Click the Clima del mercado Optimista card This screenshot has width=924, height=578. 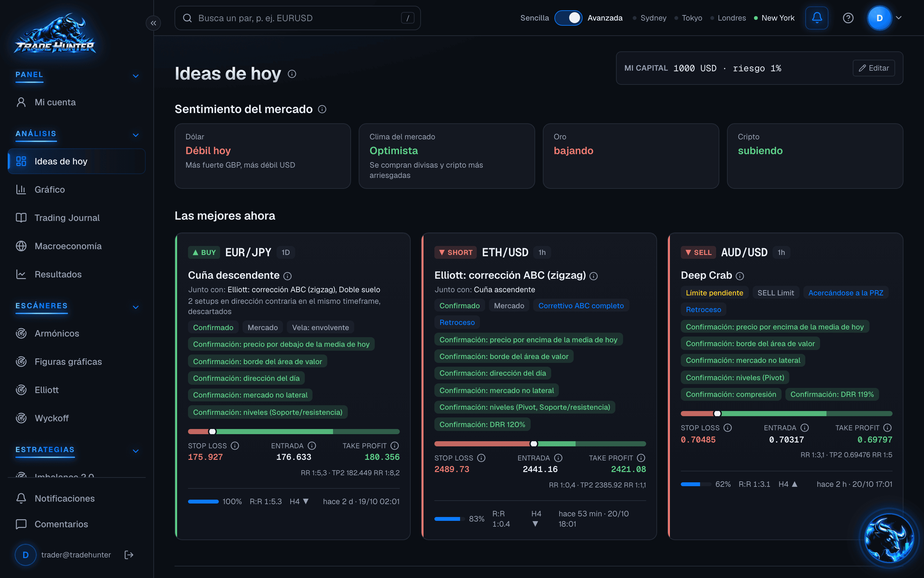pos(447,156)
